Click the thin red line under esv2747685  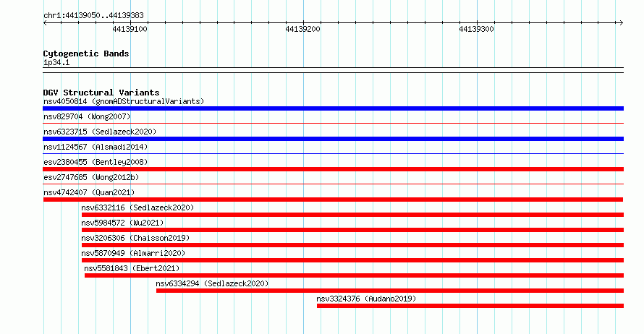[x=333, y=184]
